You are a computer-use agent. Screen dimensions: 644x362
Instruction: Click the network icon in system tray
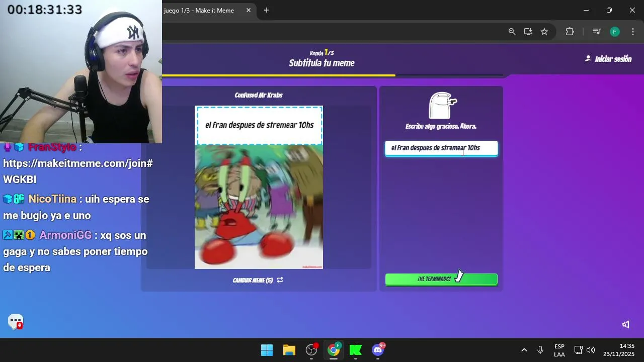(x=579, y=350)
